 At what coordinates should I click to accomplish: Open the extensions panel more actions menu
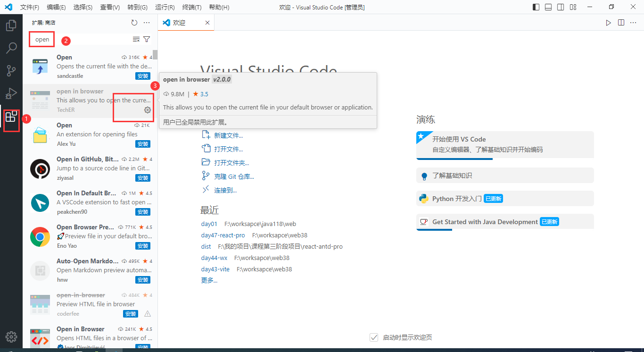[147, 23]
